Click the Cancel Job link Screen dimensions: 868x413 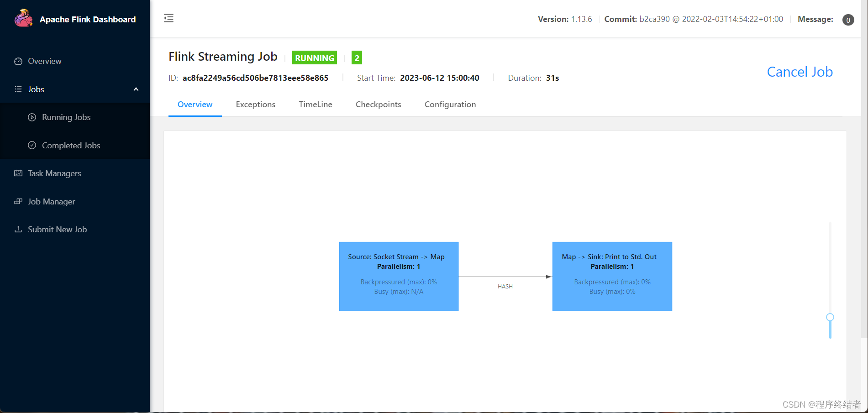[800, 72]
